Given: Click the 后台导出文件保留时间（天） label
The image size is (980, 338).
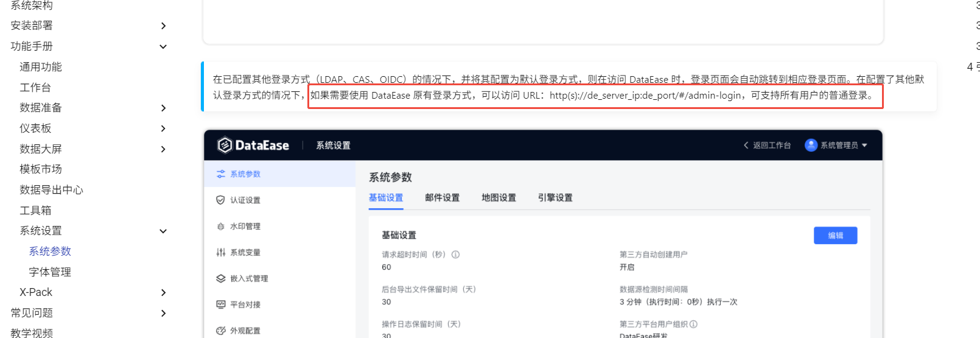Looking at the screenshot, I should click(x=429, y=289).
